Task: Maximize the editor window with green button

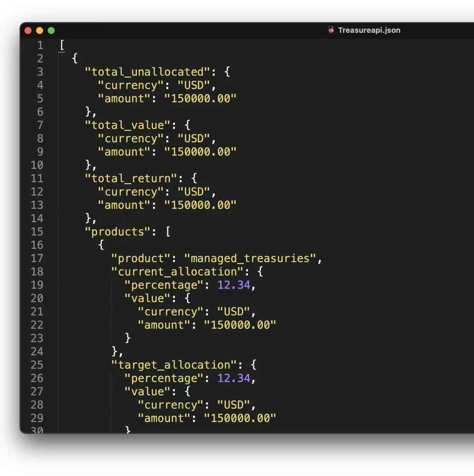Action: pos(51,30)
